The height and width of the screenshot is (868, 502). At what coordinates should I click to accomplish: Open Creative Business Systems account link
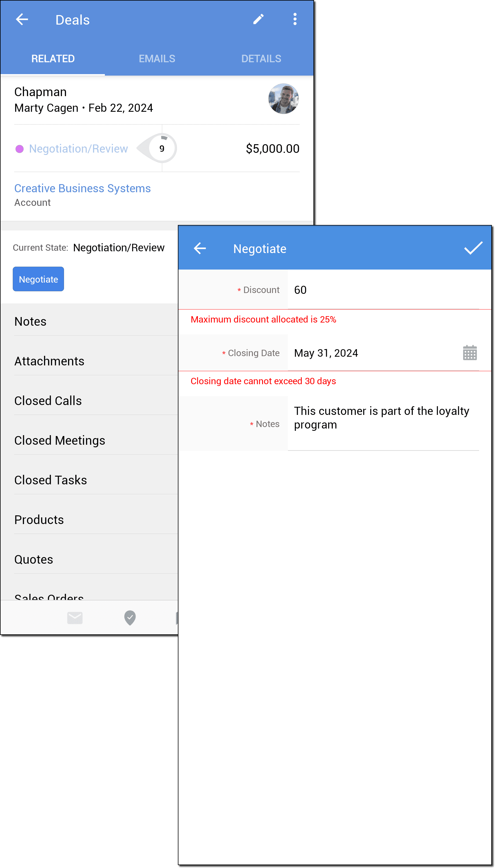tap(82, 188)
